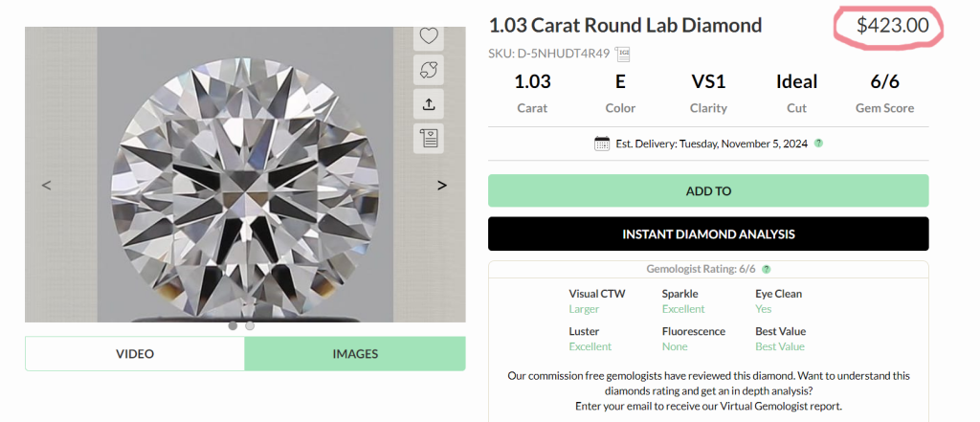Screen dimensions: 980x422
Task: Select the first image carousel dot
Action: (x=233, y=325)
